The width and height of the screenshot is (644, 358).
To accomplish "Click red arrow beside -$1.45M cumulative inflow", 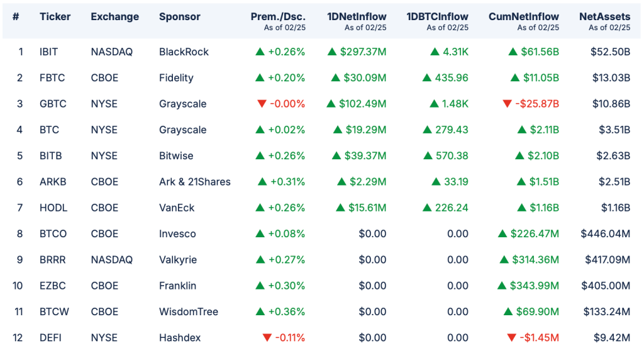I will [x=511, y=338].
